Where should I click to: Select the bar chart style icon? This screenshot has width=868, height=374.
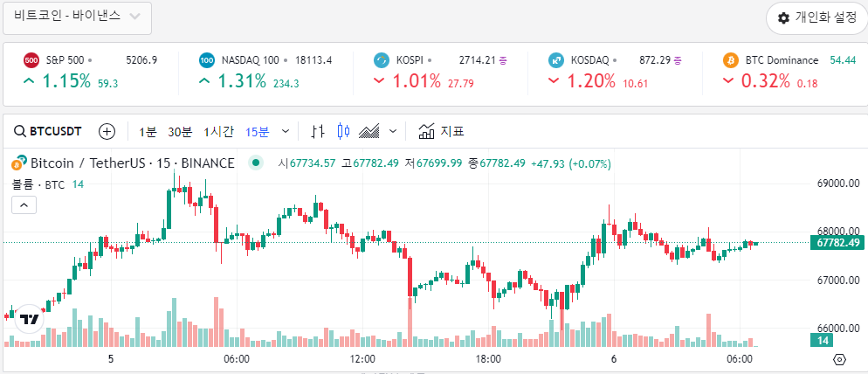click(x=318, y=132)
